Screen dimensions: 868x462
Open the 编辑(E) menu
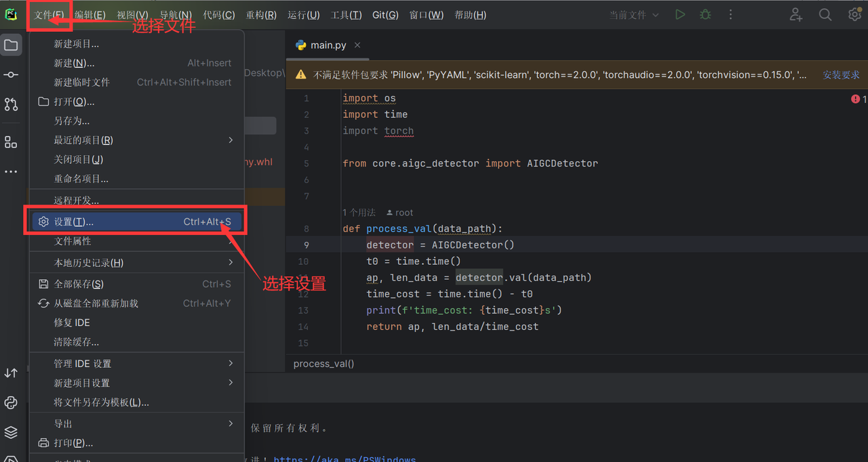pyautogui.click(x=90, y=14)
